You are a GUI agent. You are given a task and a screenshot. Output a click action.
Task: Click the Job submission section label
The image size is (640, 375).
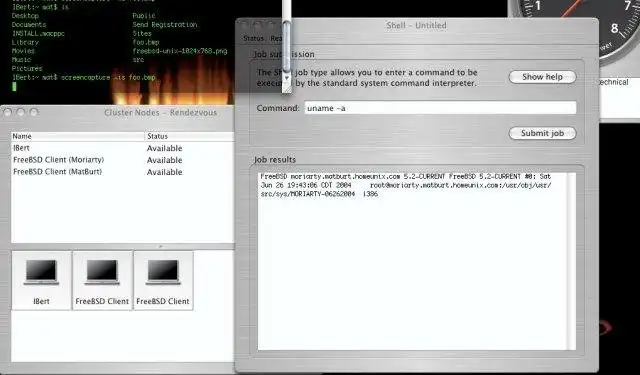(284, 54)
